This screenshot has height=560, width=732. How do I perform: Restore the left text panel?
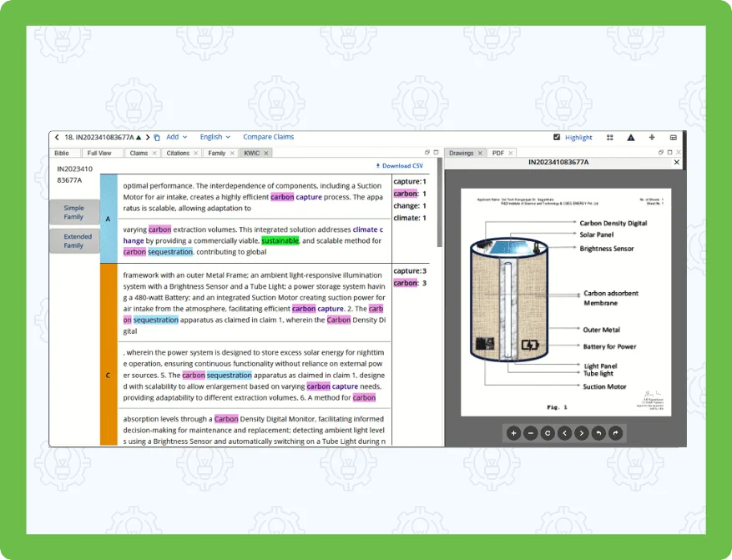[427, 152]
